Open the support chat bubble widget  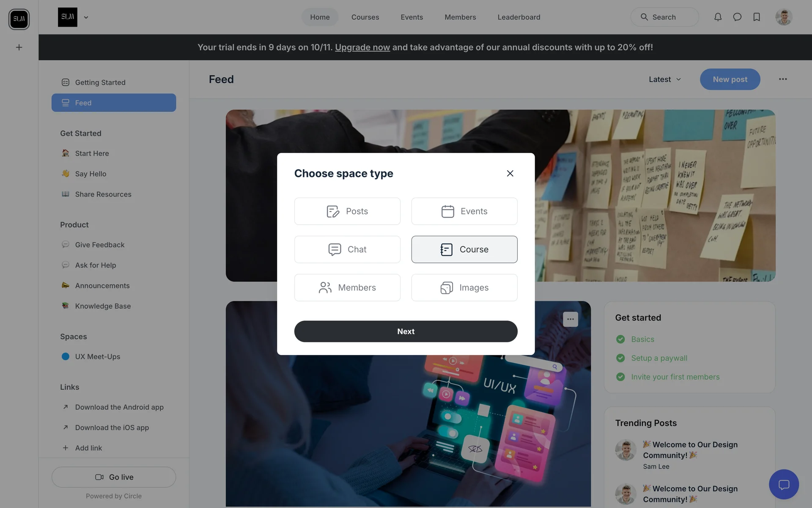[x=784, y=484]
